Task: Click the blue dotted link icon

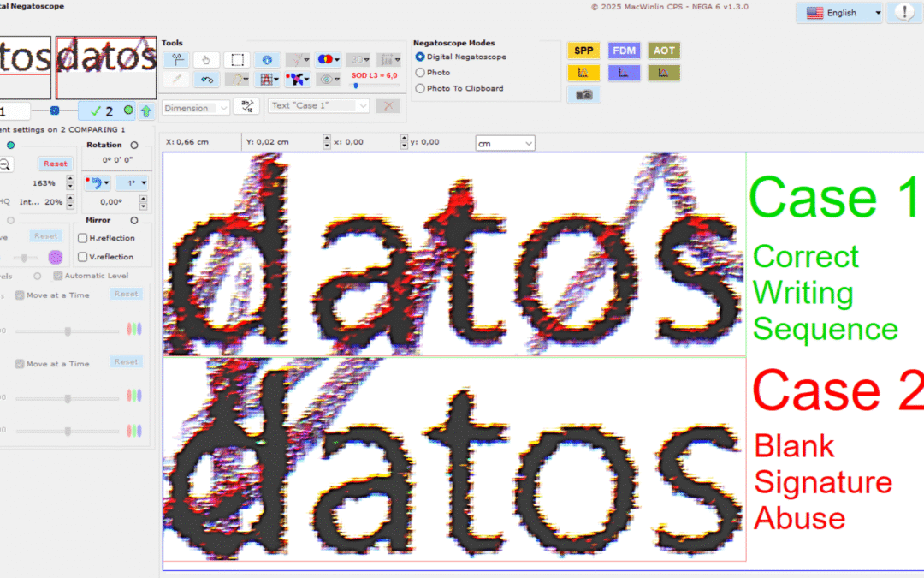Action: tap(54, 110)
